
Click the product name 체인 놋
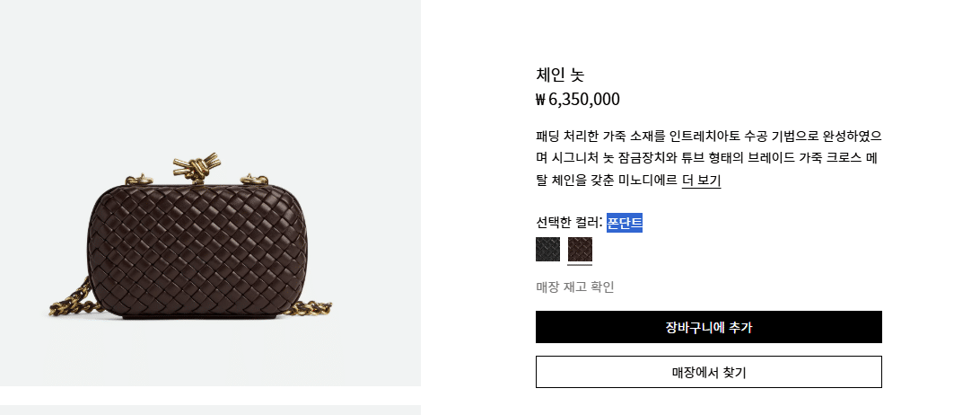pyautogui.click(x=560, y=75)
